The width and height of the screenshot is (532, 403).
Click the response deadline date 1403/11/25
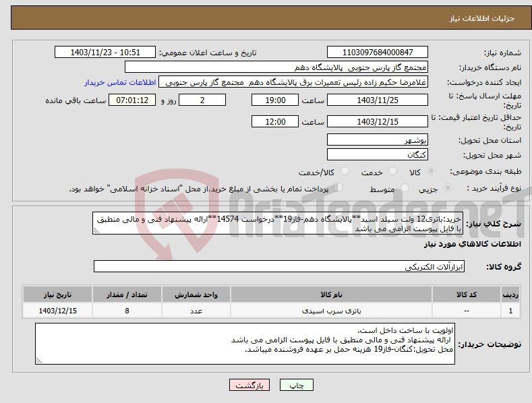(378, 100)
